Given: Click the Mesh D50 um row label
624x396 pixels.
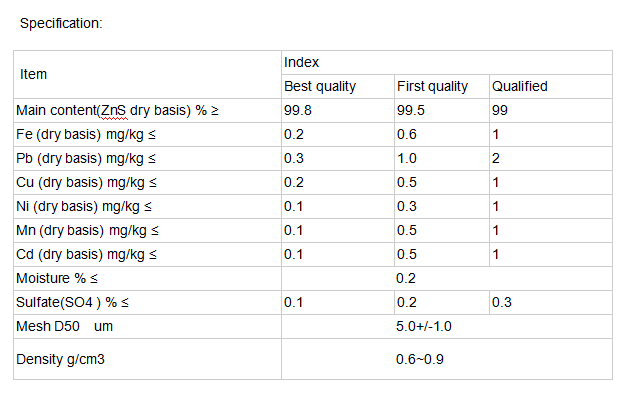Looking at the screenshot, I should tap(64, 326).
